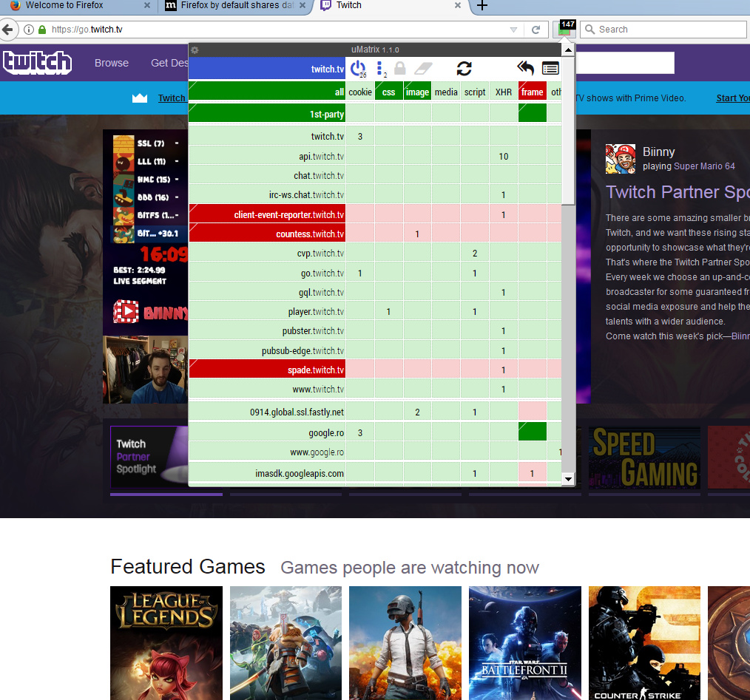Image resolution: width=750 pixels, height=700 pixels.
Task: Block the frame permission cell for google.ro
Action: [x=533, y=432]
